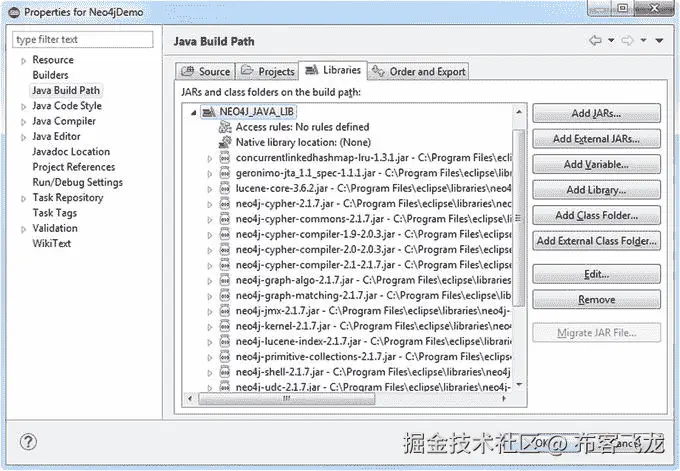The height and width of the screenshot is (471, 680).
Task: Click the Edit... button
Action: (x=596, y=274)
